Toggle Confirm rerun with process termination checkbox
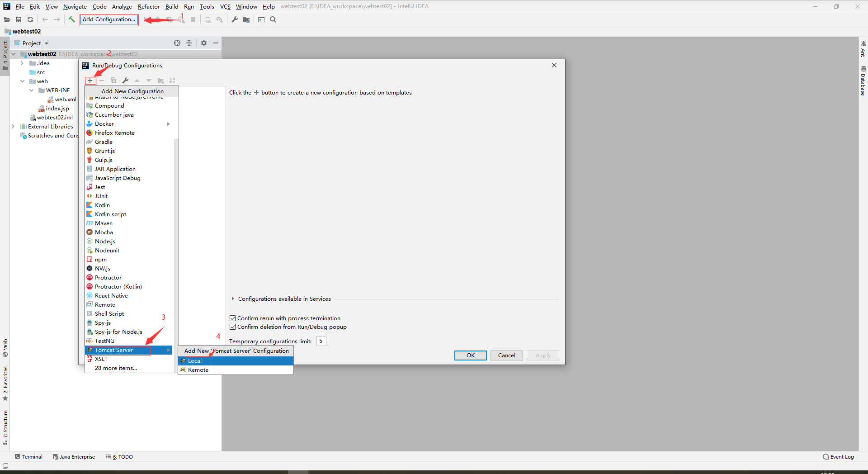The height and width of the screenshot is (474, 868). (233, 318)
